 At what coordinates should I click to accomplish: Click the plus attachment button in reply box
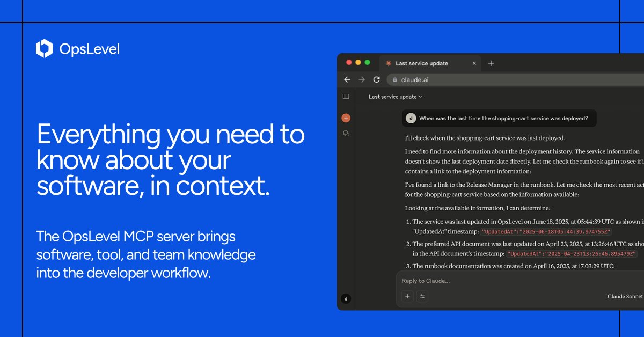pos(407,296)
